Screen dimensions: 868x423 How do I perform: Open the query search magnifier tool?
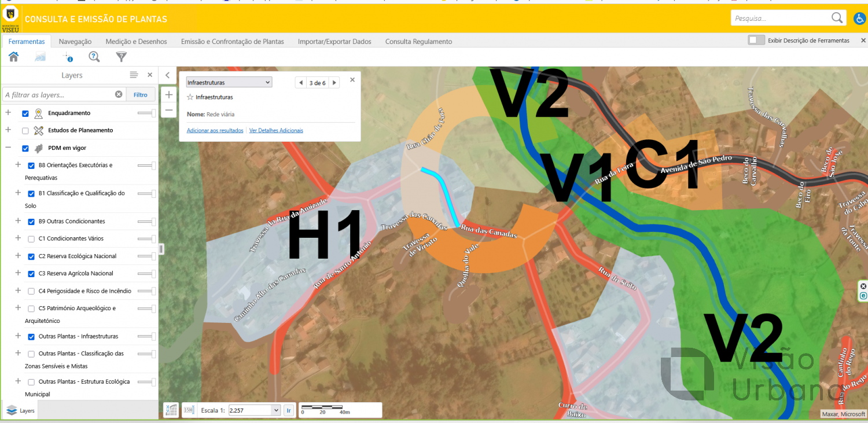click(x=94, y=57)
